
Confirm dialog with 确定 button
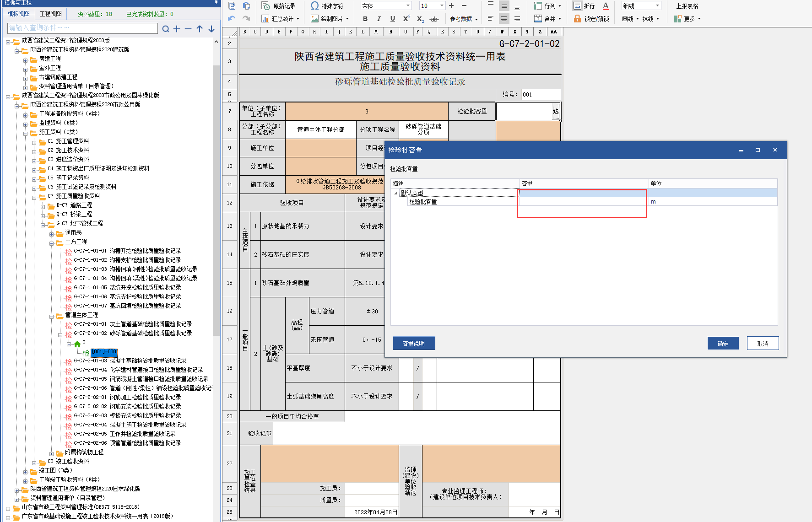[723, 344]
